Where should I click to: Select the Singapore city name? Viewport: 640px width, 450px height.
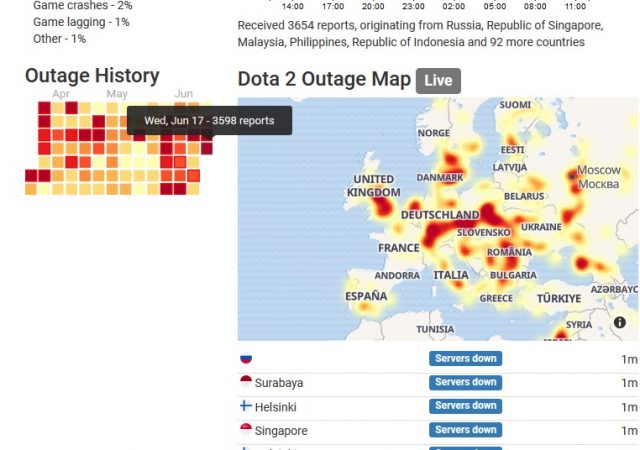point(281,431)
